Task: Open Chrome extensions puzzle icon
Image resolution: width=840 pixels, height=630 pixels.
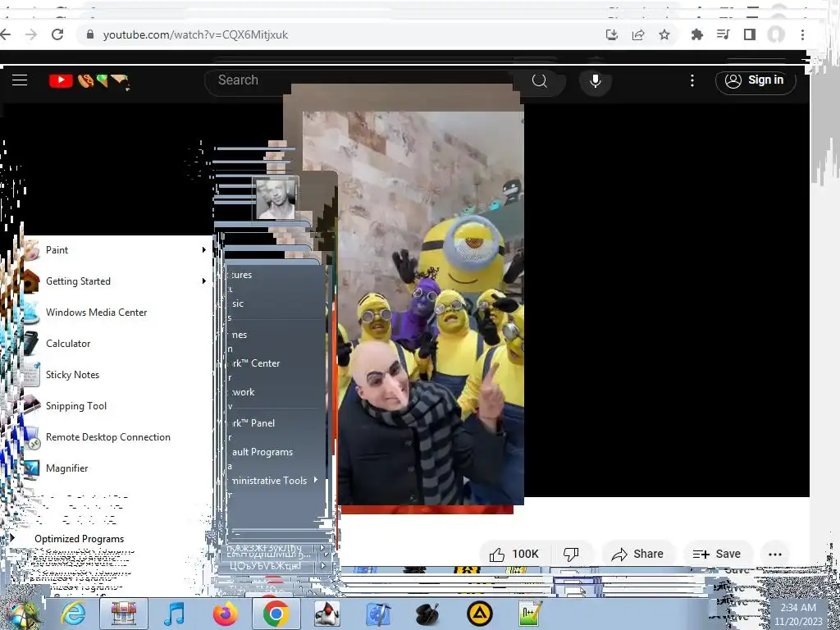Action: click(x=697, y=34)
